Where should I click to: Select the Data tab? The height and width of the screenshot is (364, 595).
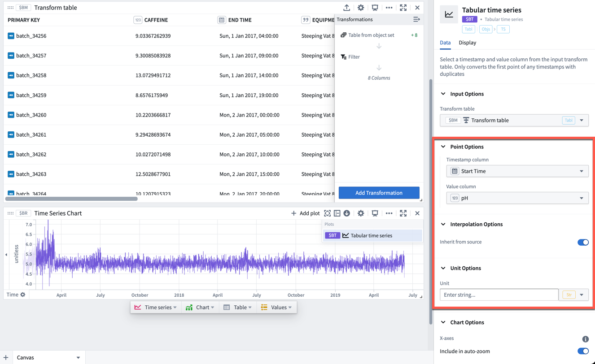pyautogui.click(x=445, y=43)
